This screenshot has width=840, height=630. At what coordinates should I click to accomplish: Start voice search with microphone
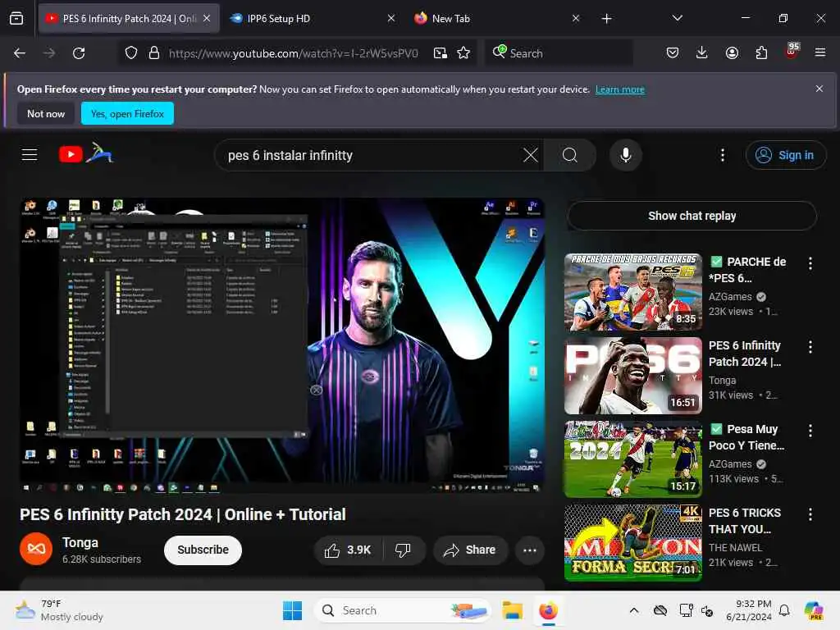coord(625,155)
